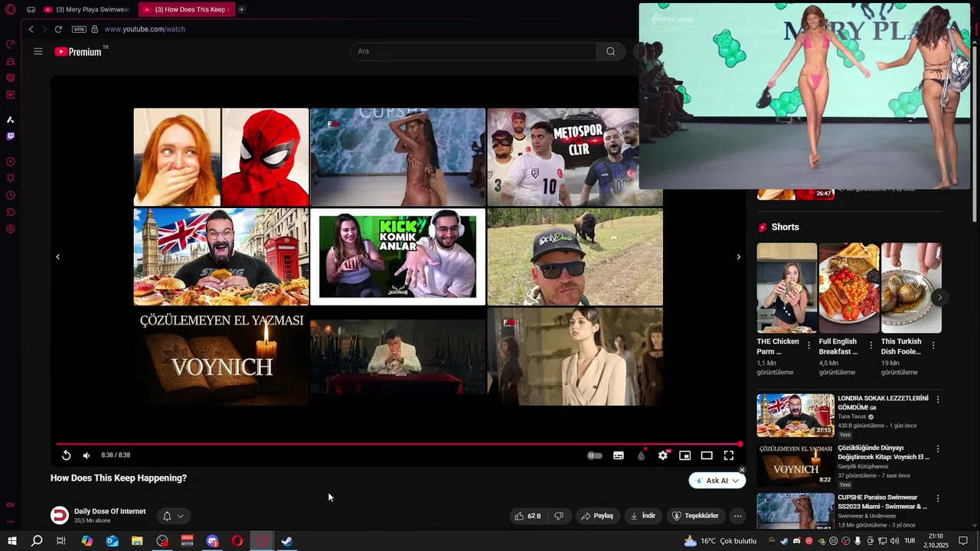The image size is (980, 551).
Task: Click the site security lock icon
Action: [x=95, y=29]
